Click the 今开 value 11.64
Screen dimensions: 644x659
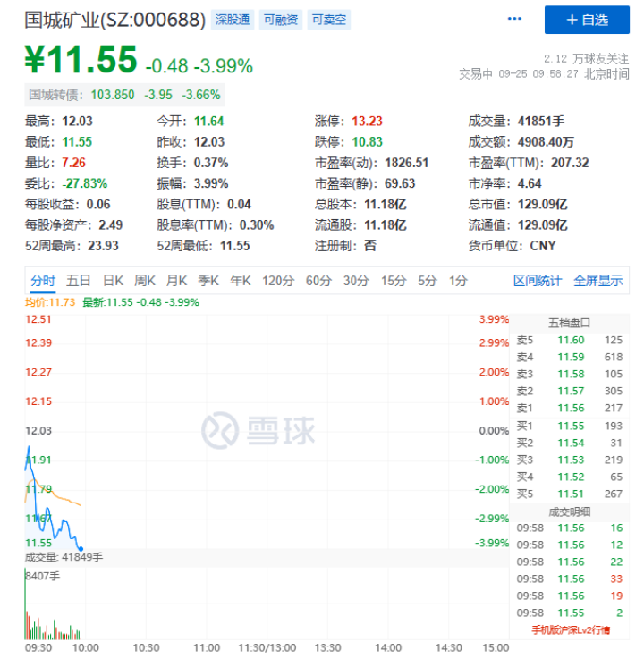(x=209, y=121)
